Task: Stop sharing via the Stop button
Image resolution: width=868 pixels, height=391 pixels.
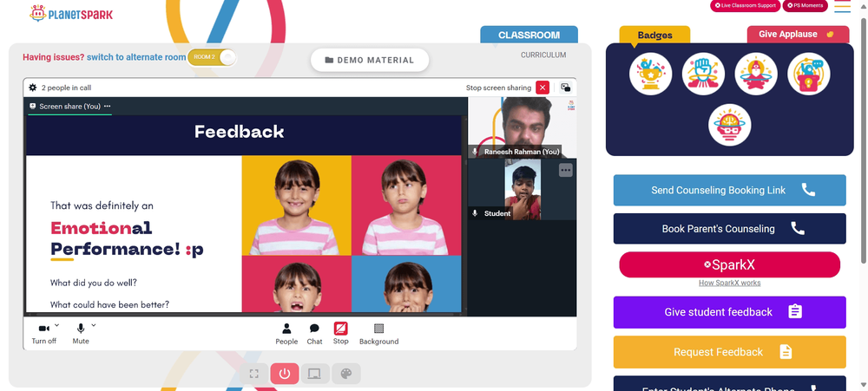Action: point(340,334)
